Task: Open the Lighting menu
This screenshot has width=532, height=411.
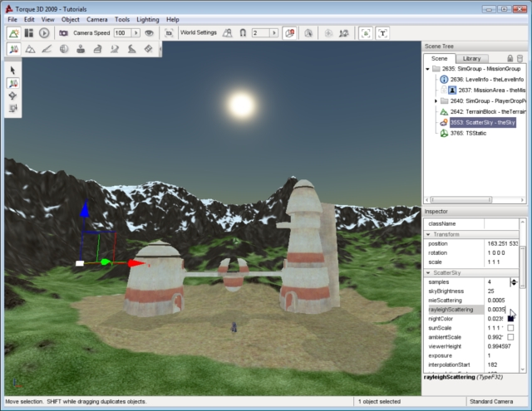Action: pos(149,19)
